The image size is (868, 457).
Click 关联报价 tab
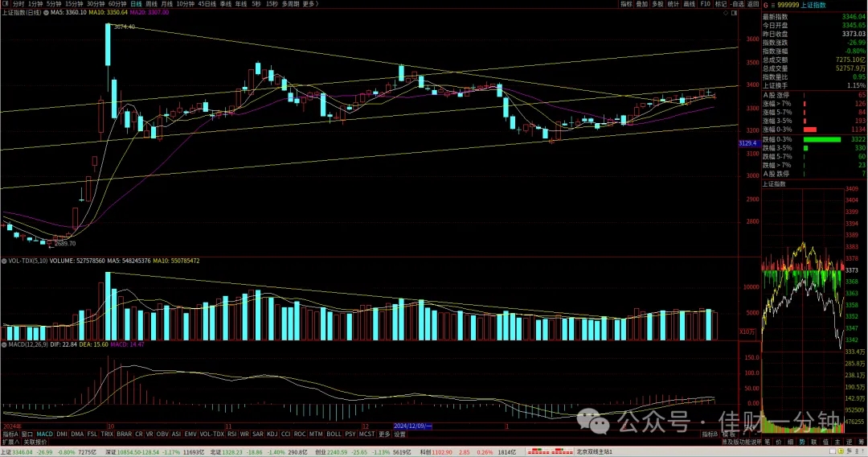click(x=35, y=442)
